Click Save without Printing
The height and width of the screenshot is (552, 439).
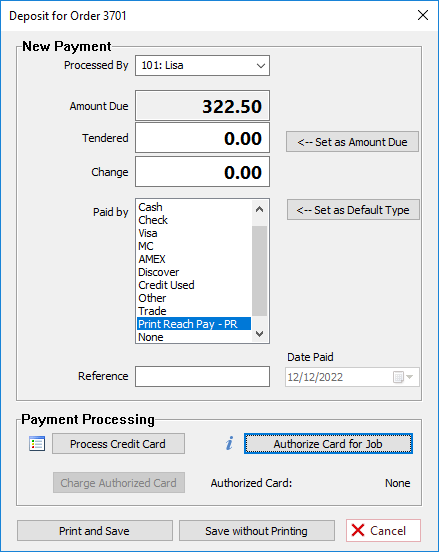point(257,531)
